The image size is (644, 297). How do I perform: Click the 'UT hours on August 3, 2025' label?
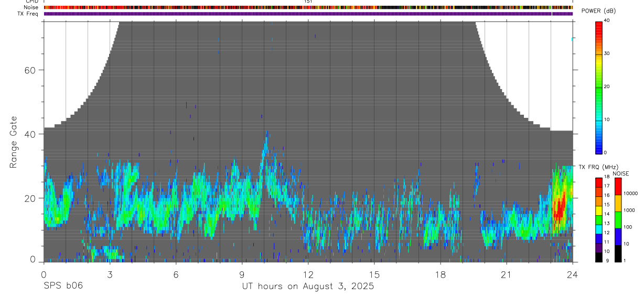click(308, 286)
